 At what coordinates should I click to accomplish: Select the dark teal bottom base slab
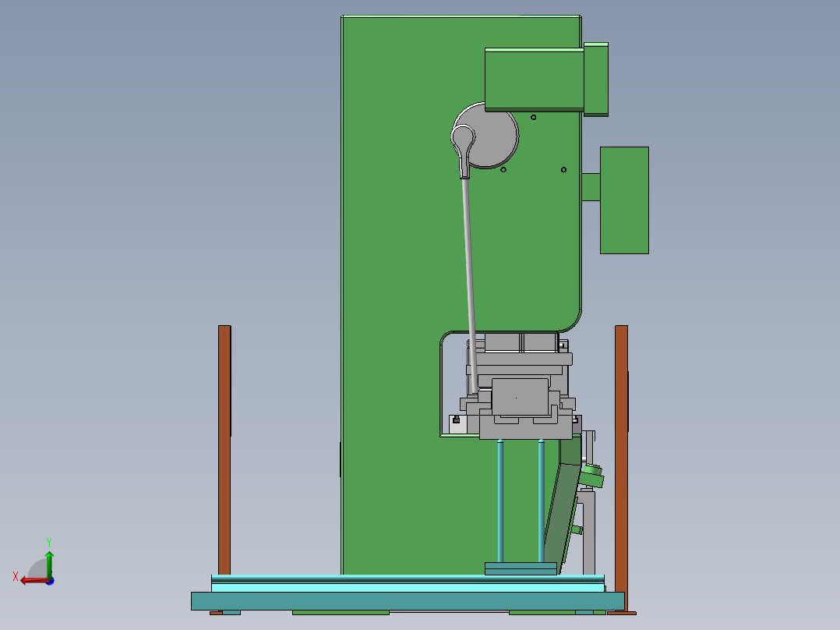pos(408,601)
